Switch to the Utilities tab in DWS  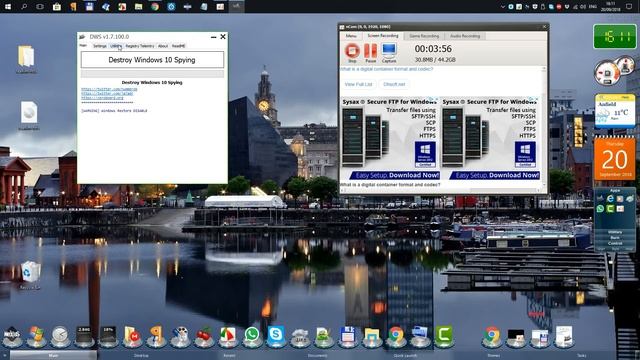(116, 46)
